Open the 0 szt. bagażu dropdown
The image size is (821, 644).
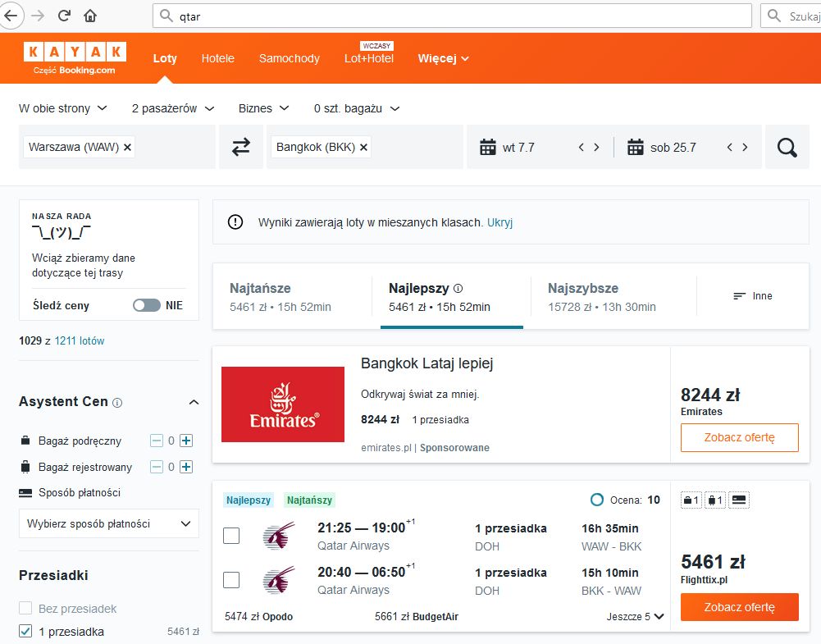[x=357, y=108]
